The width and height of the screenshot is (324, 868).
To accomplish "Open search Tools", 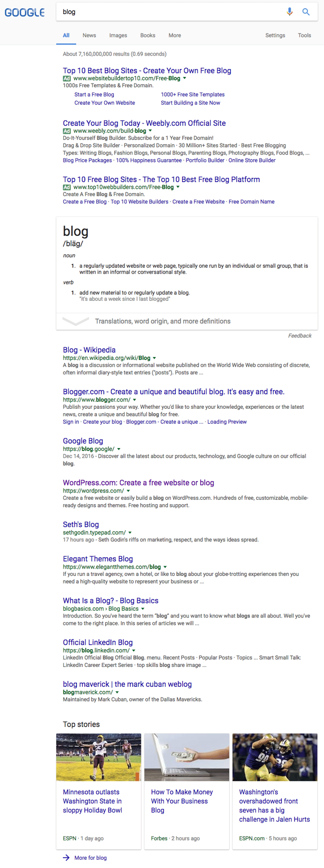I will coord(305,35).
